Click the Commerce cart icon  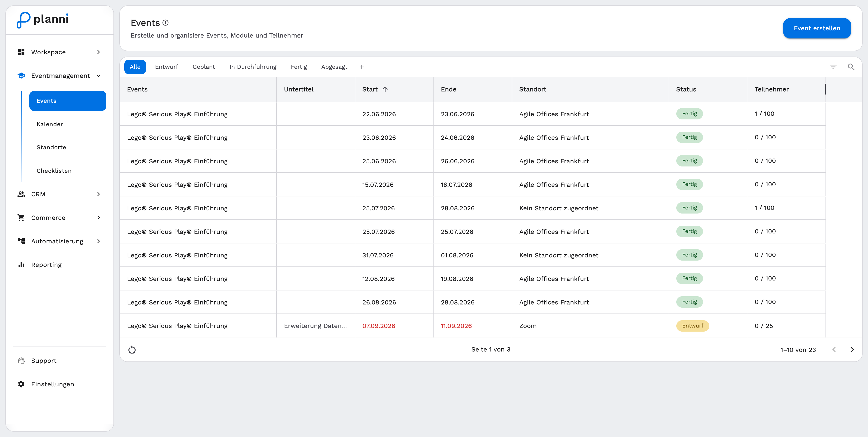click(21, 218)
